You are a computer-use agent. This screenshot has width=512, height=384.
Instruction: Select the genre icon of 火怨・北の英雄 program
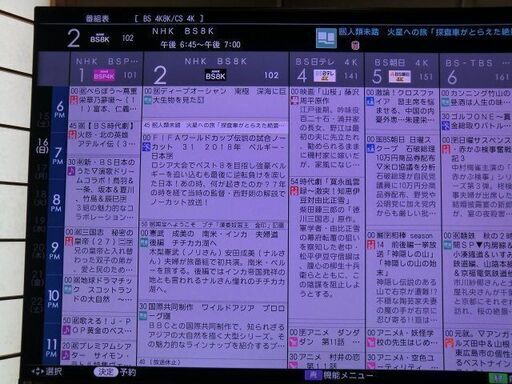pos(72,135)
